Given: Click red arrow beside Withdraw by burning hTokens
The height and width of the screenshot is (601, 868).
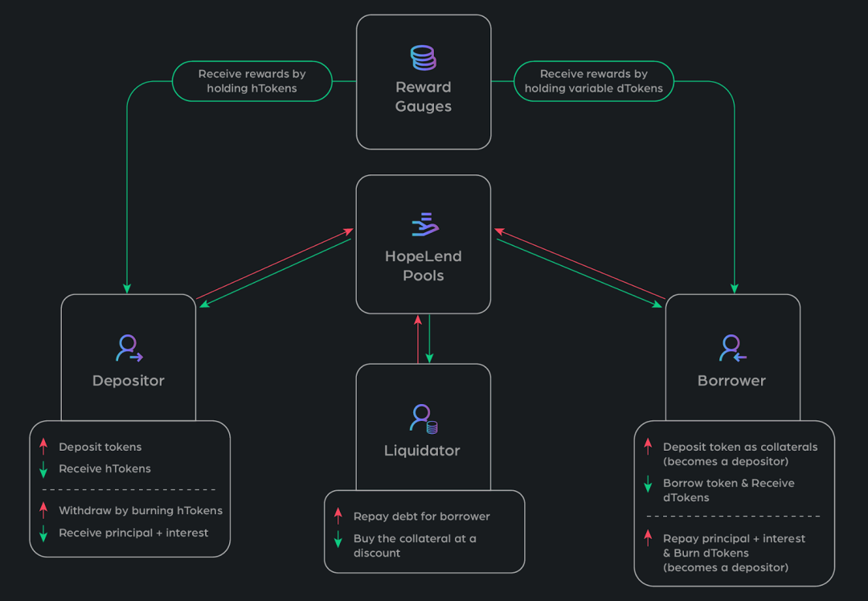Looking at the screenshot, I should (43, 510).
